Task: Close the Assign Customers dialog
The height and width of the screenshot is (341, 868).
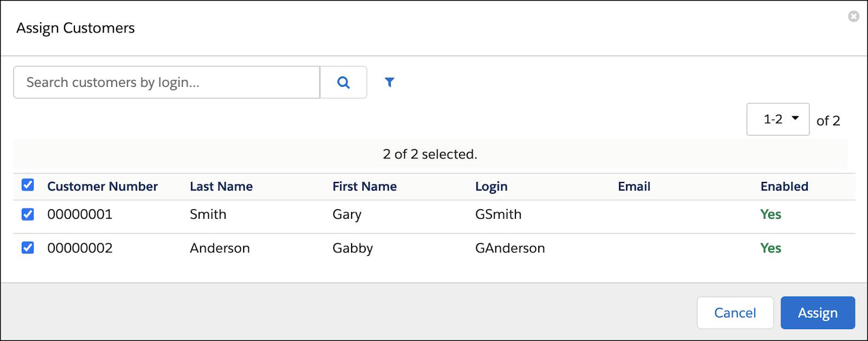Action: point(853,17)
